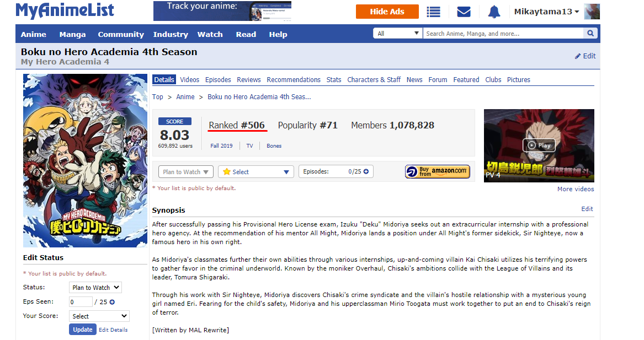Screen dimensions: 644x340
Task: Switch to the Forum tab
Action: pos(438,79)
